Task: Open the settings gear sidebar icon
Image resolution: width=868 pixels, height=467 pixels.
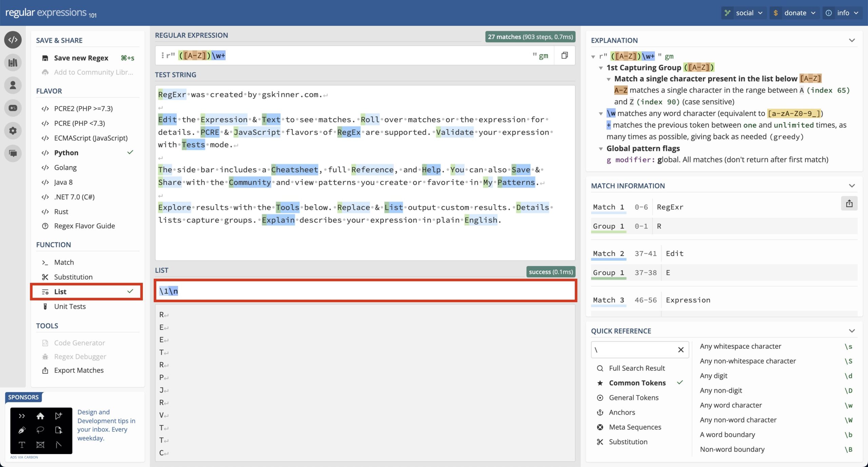Action: (x=13, y=130)
